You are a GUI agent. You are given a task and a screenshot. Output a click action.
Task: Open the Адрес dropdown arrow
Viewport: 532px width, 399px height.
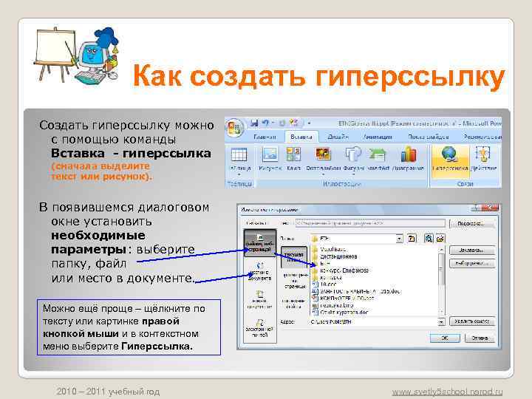tap(441, 321)
